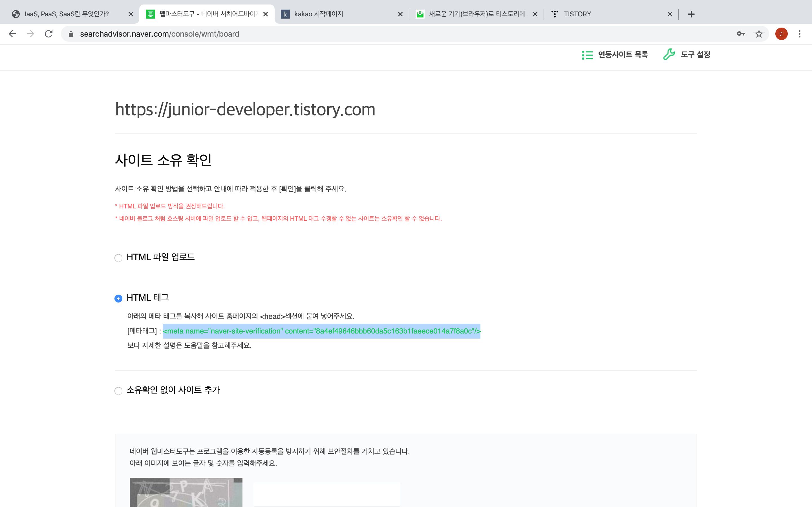Image resolution: width=812 pixels, height=507 pixels.
Task: Open a new tab with plus button
Action: 691,14
